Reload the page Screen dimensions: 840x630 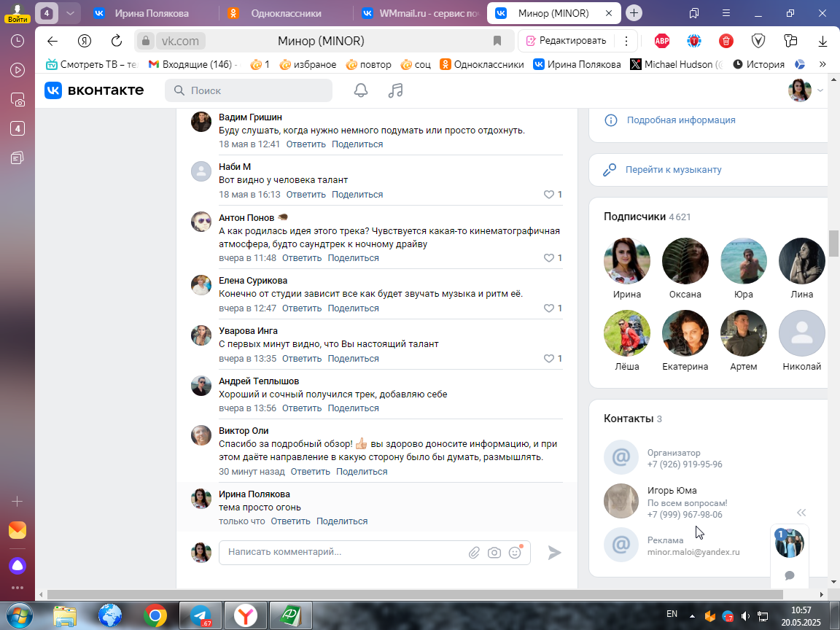(116, 41)
